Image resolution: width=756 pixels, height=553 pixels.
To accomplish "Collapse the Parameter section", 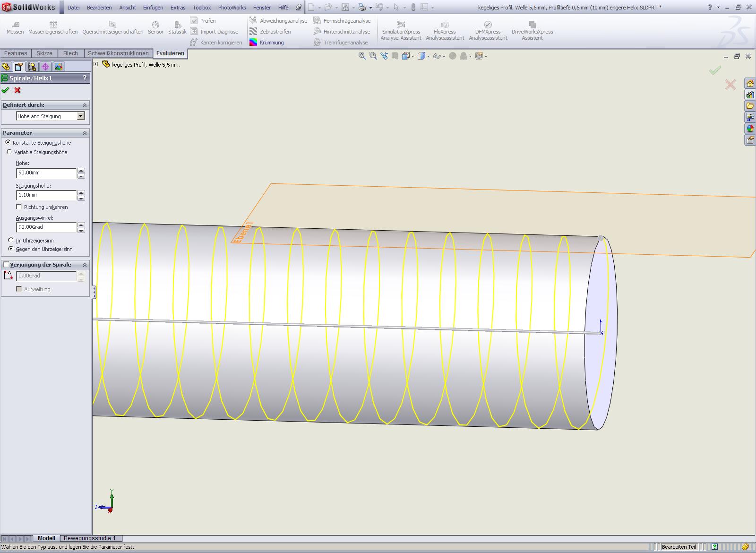I will coord(85,133).
